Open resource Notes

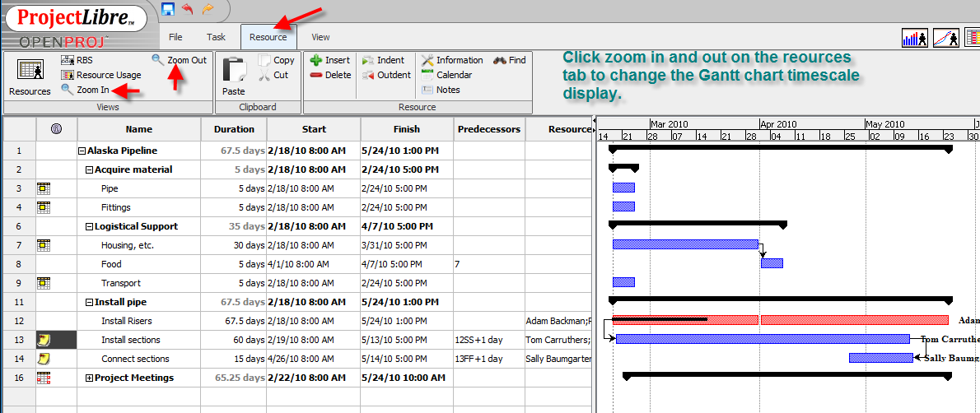pos(441,90)
